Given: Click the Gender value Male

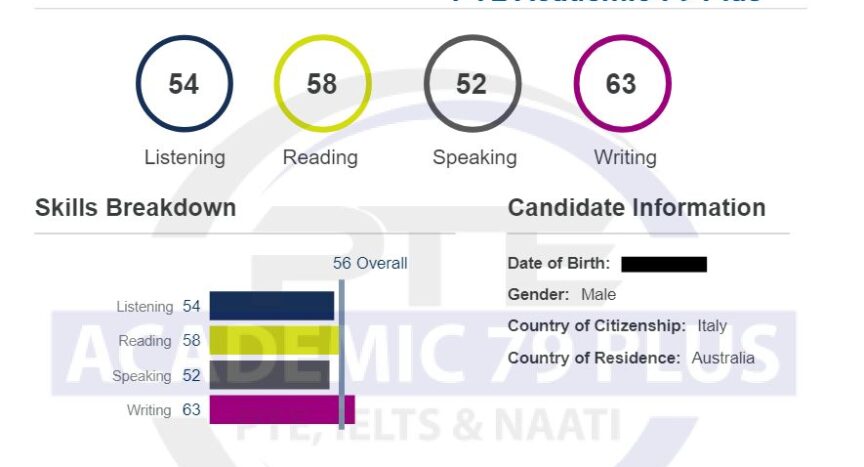Looking at the screenshot, I should tap(598, 295).
